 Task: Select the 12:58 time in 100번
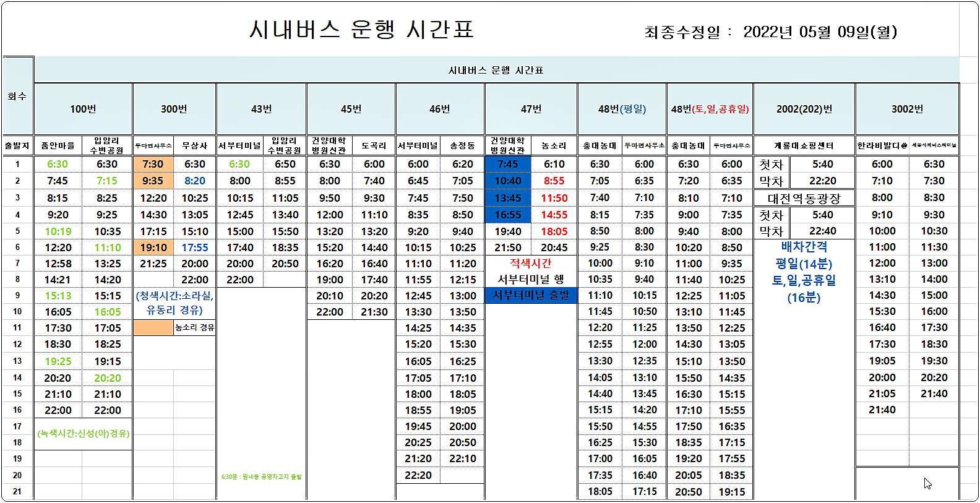58,264
